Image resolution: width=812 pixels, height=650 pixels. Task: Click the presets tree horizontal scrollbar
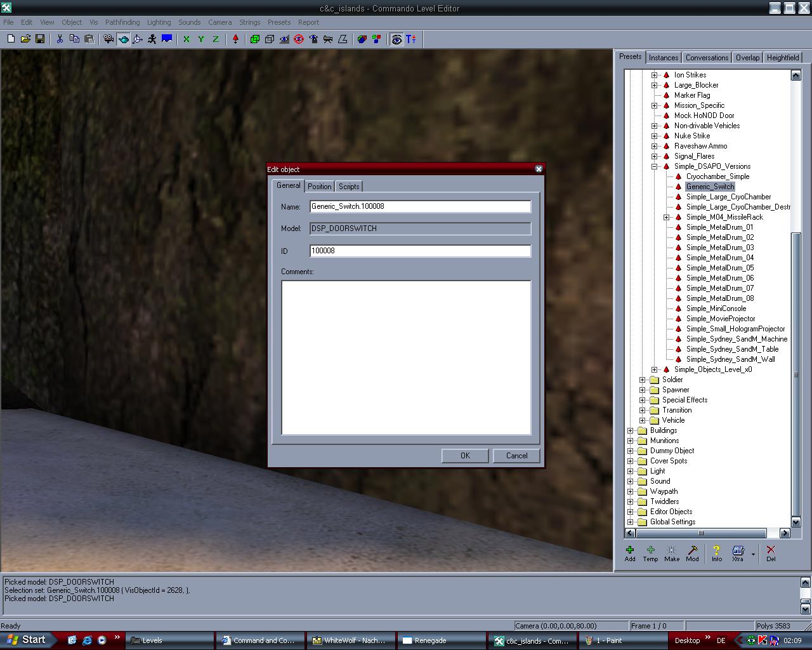point(701,533)
